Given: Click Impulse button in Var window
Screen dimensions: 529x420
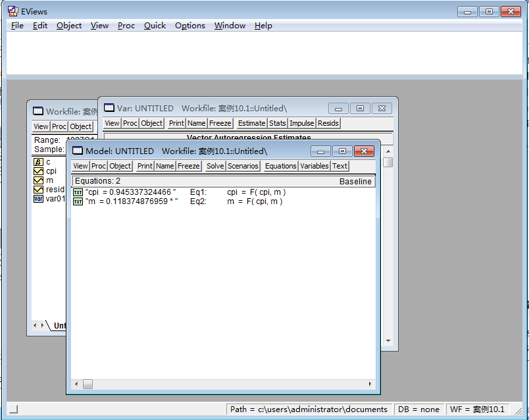Looking at the screenshot, I should tap(301, 123).
